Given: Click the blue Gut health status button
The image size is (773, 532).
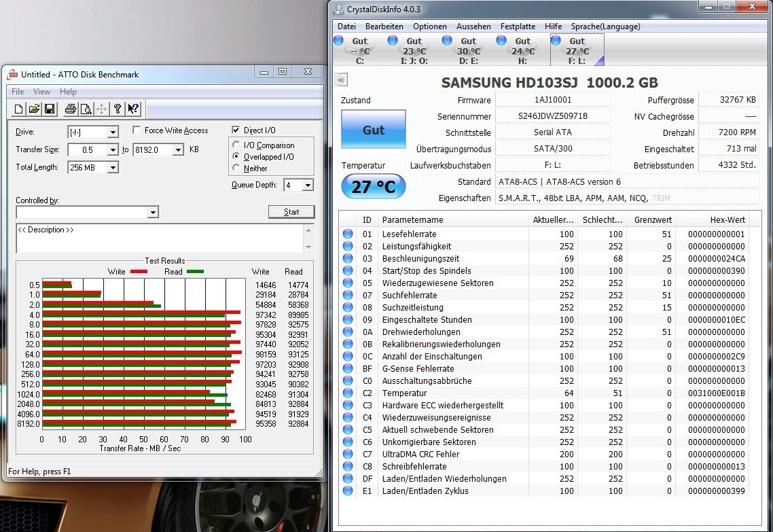Looking at the screenshot, I should [x=374, y=130].
